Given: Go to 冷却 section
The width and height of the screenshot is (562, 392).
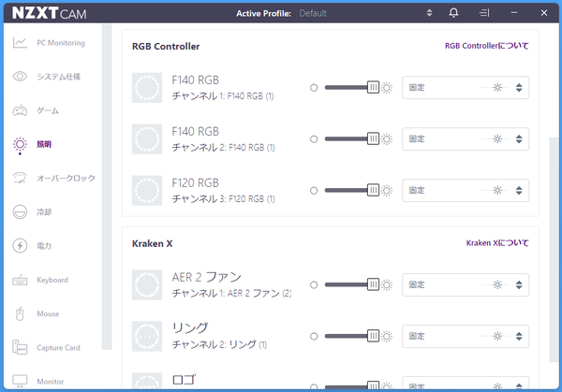Looking at the screenshot, I should pyautogui.click(x=44, y=212).
